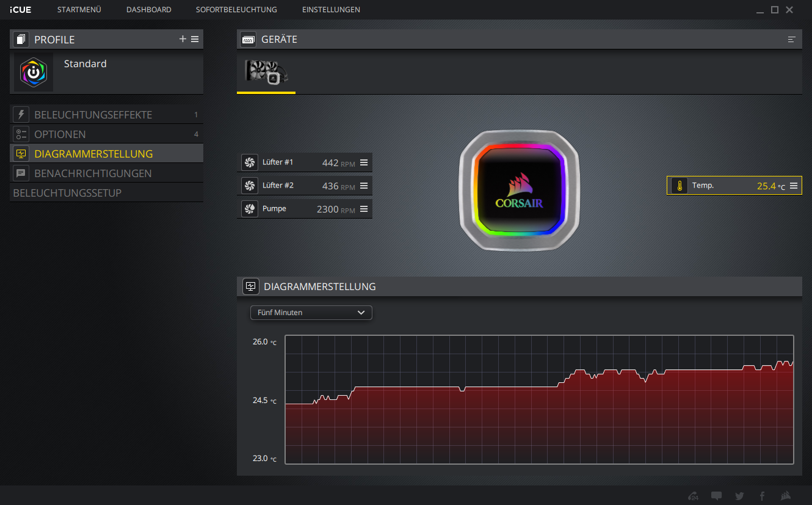Click the 25.4 °C temperature value
Viewport: 812px width, 505px height.
coord(771,186)
